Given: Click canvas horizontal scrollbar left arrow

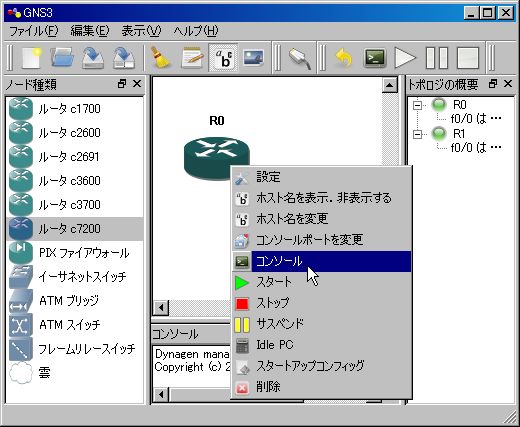Looking at the screenshot, I should (x=161, y=308).
